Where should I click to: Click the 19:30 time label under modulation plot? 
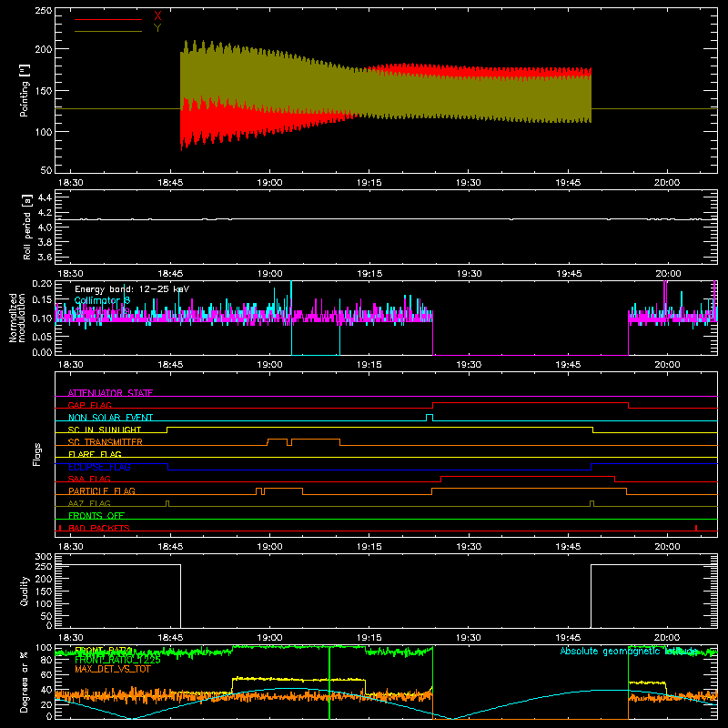point(469,365)
